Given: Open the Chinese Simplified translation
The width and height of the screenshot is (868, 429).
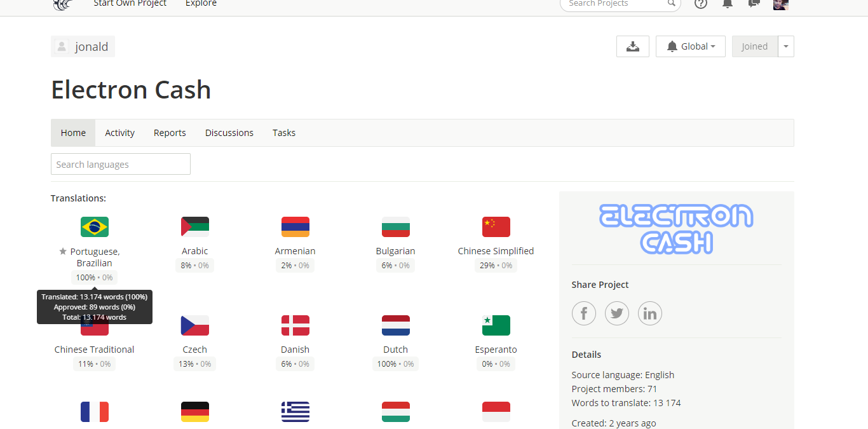Looking at the screenshot, I should tap(496, 251).
